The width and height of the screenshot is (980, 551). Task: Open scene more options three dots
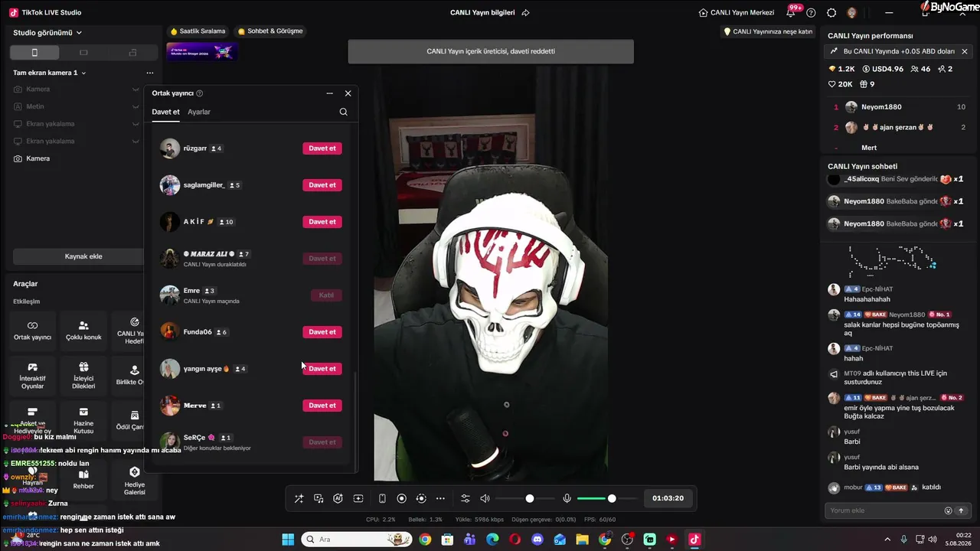150,73
